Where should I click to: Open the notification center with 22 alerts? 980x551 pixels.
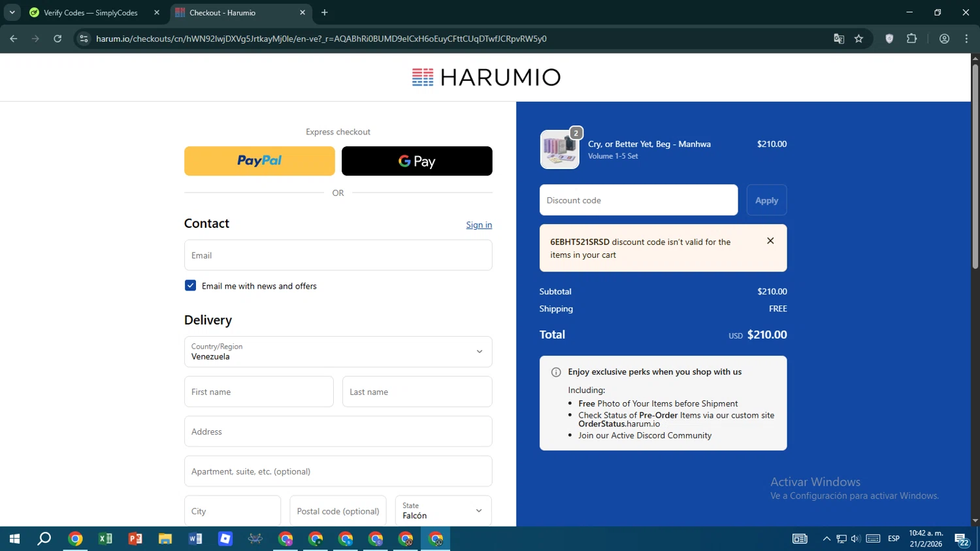coord(962,539)
